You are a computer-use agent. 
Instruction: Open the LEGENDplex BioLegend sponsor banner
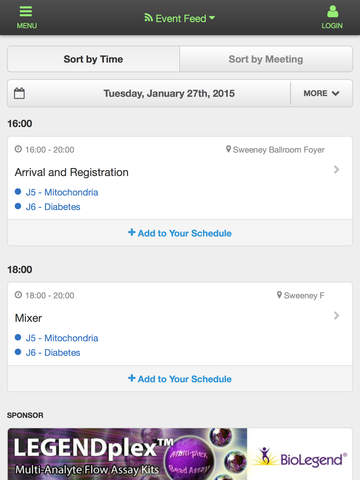pos(180,454)
